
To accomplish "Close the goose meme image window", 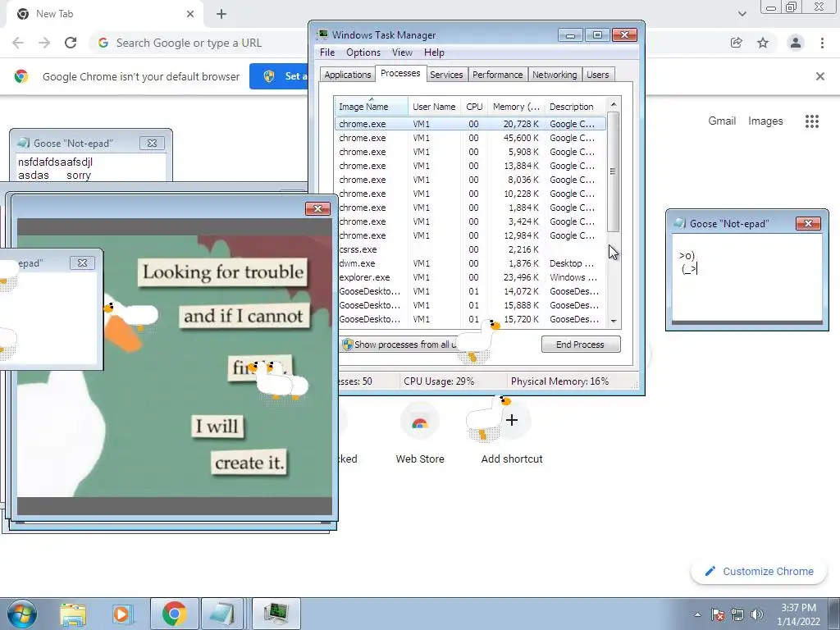I will point(317,208).
